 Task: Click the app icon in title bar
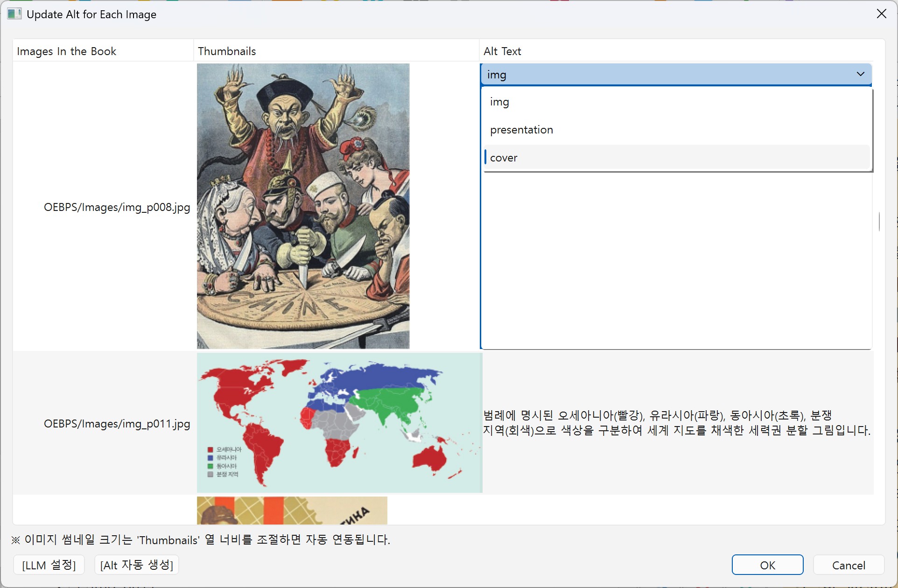tap(14, 14)
